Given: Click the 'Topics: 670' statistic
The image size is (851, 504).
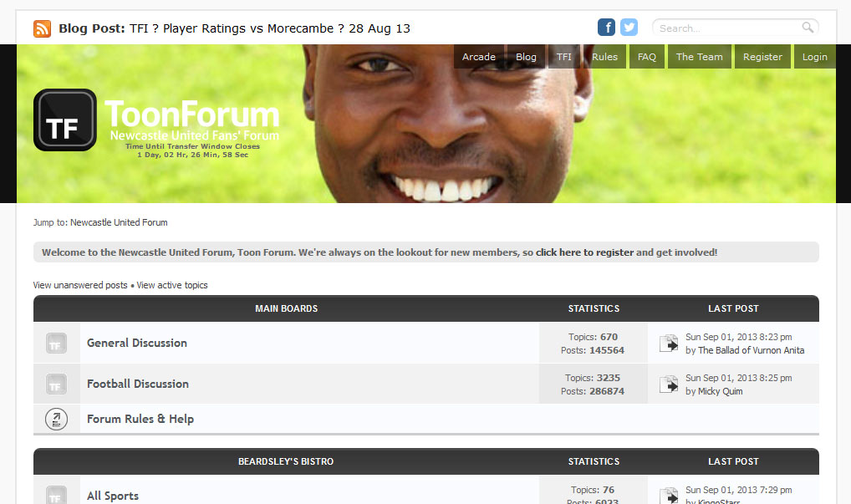Looking at the screenshot, I should (x=593, y=337).
